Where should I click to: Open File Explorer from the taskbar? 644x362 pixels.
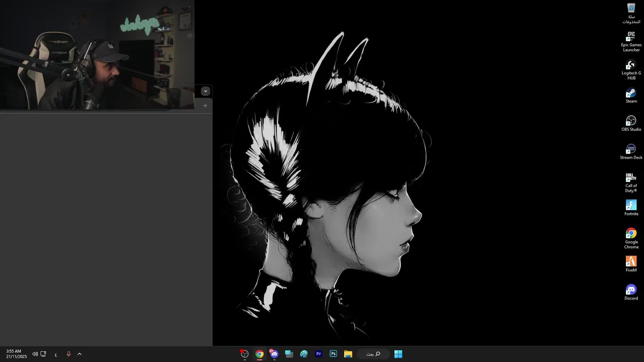pos(348,354)
